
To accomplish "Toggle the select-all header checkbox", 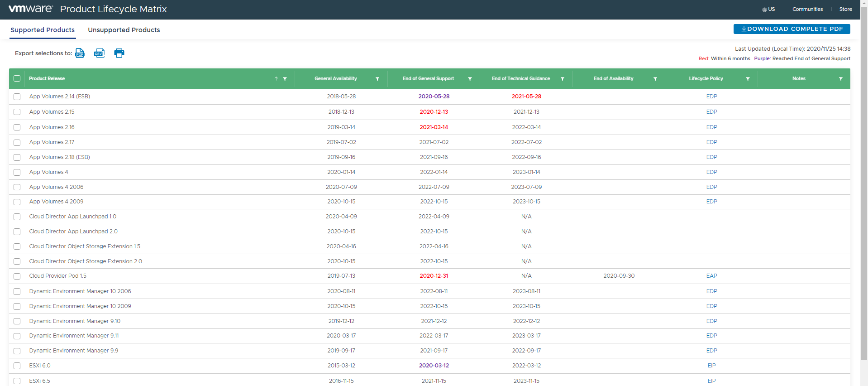I will 17,78.
